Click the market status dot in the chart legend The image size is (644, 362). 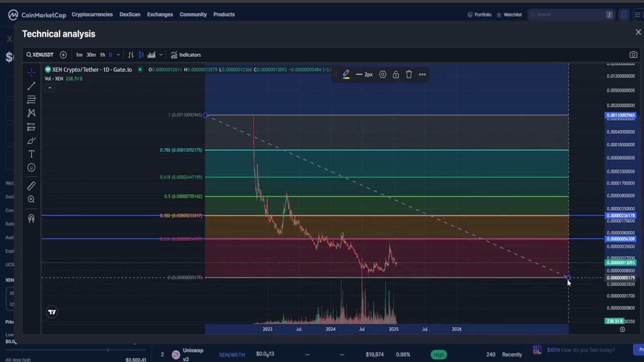click(140, 69)
